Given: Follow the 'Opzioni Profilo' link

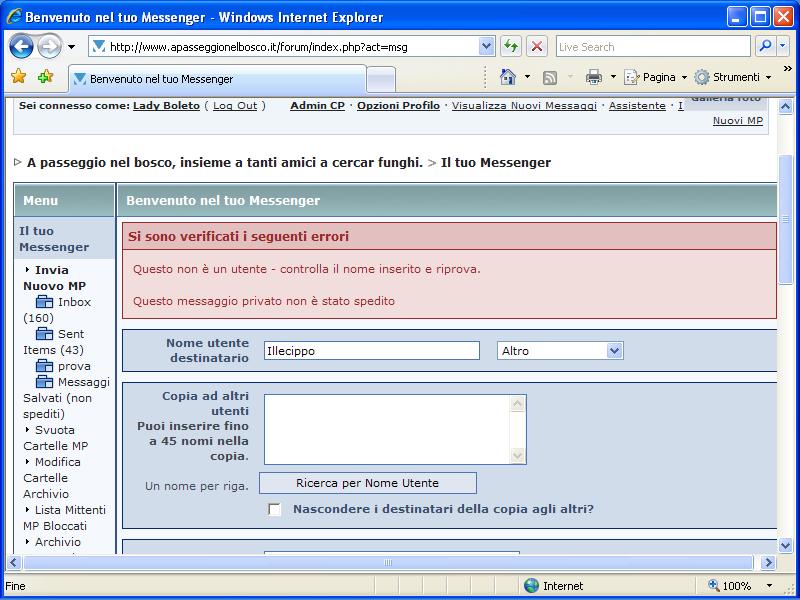Looking at the screenshot, I should [x=398, y=106].
